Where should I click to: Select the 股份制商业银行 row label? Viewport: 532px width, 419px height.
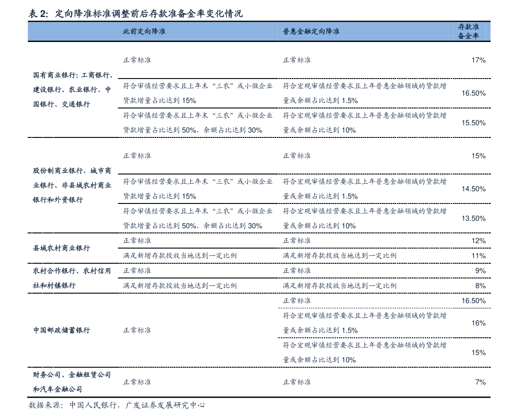point(72,185)
